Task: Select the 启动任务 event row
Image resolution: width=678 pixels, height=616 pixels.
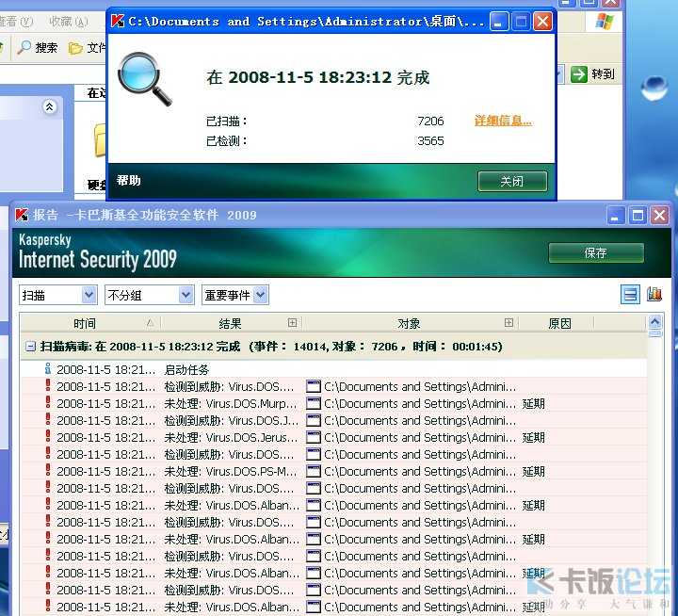Action: tap(333, 369)
